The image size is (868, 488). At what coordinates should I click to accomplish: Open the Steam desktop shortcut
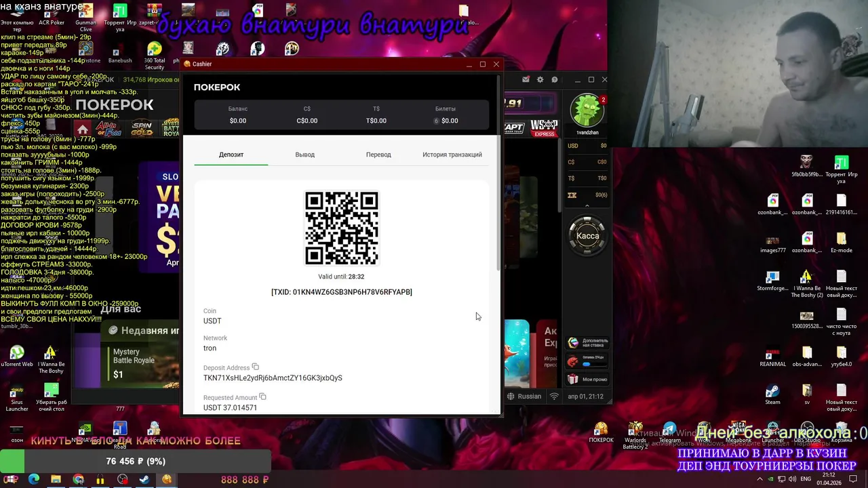(x=772, y=395)
